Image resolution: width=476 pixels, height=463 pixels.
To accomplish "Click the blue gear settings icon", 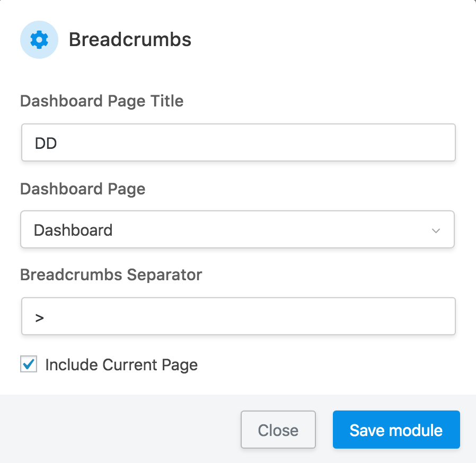I will point(39,40).
